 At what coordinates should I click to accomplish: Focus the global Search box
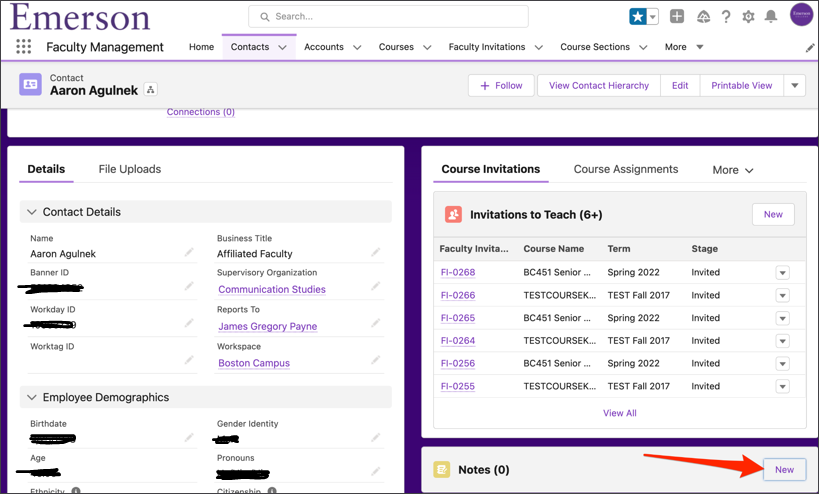[x=388, y=17]
